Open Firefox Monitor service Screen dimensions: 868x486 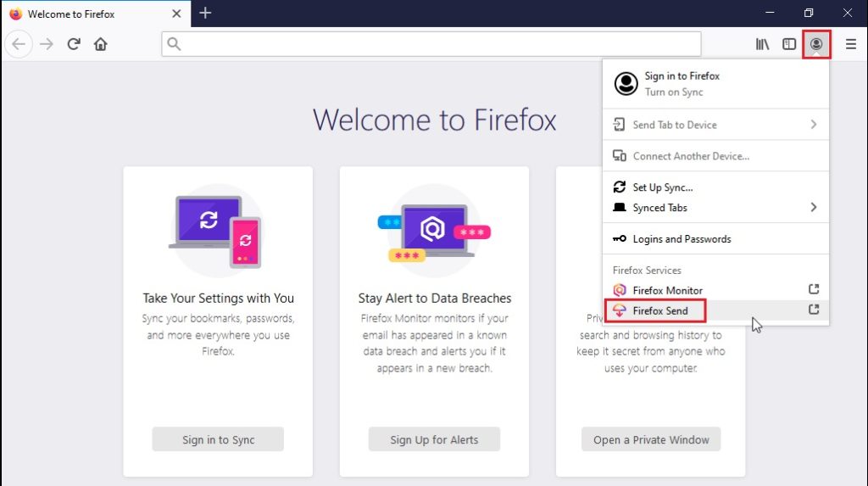pyautogui.click(x=715, y=290)
